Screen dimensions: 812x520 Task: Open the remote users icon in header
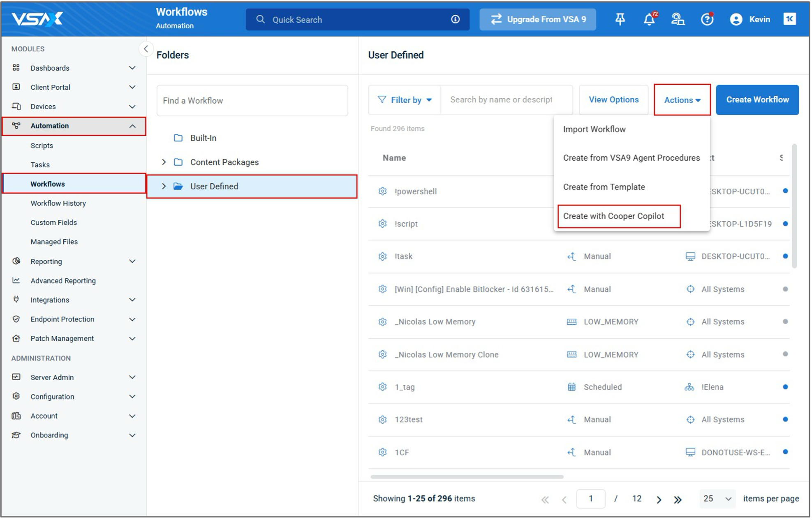(678, 19)
